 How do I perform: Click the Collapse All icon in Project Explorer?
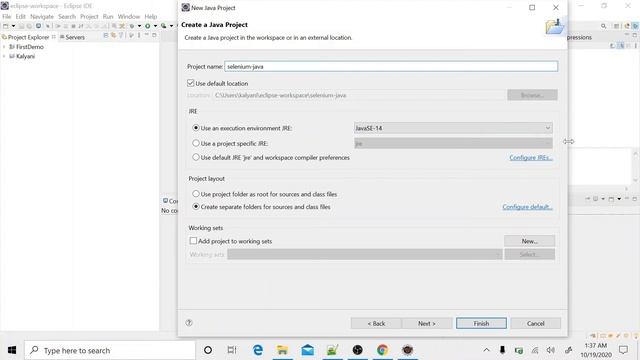106,36
